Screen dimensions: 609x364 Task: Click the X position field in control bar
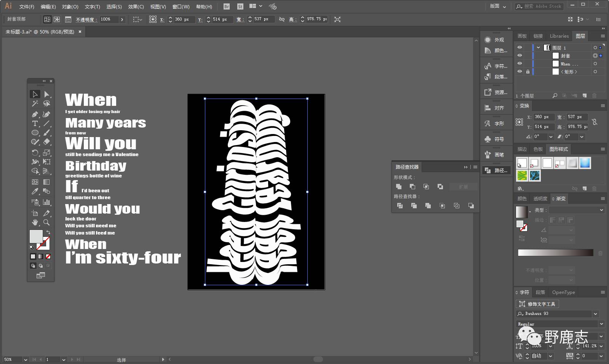coord(184,19)
